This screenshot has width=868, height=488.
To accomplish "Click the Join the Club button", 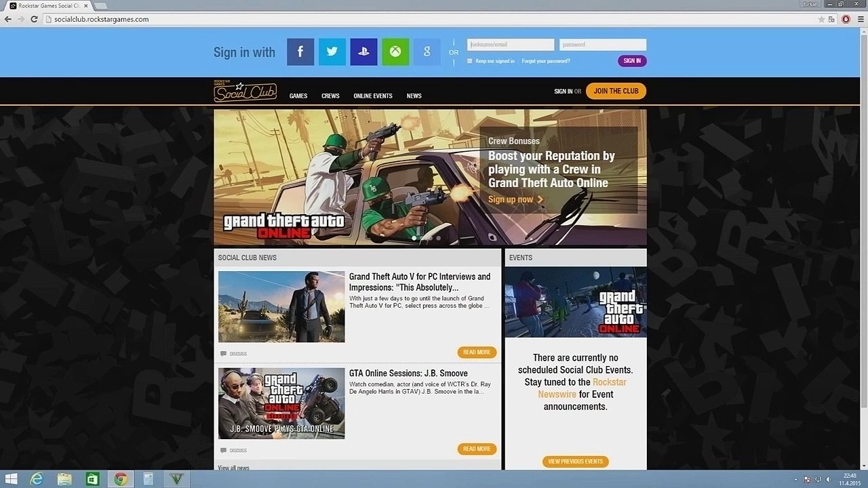I will (x=616, y=91).
